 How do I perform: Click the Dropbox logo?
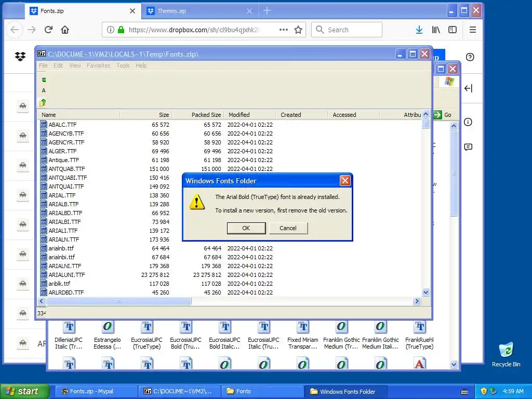coord(20,56)
